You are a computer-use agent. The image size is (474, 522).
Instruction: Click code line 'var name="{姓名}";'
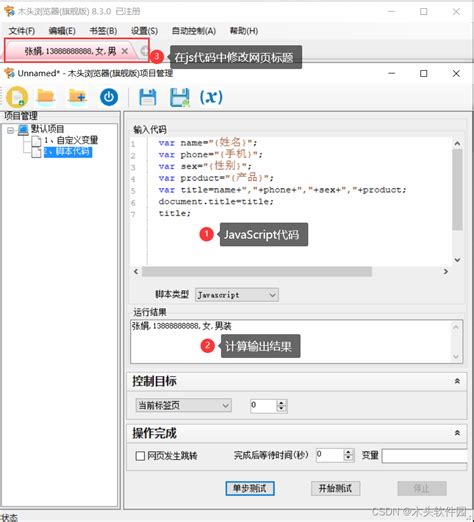pyautogui.click(x=208, y=143)
